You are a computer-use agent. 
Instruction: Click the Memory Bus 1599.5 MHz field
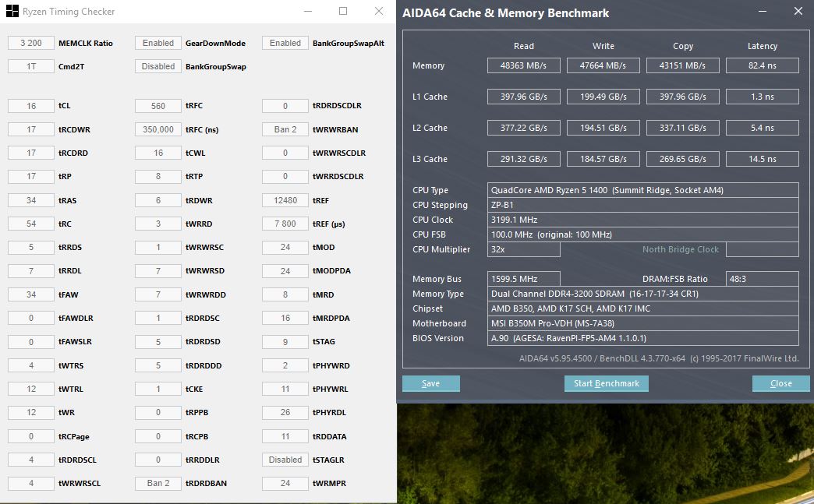[x=524, y=279]
